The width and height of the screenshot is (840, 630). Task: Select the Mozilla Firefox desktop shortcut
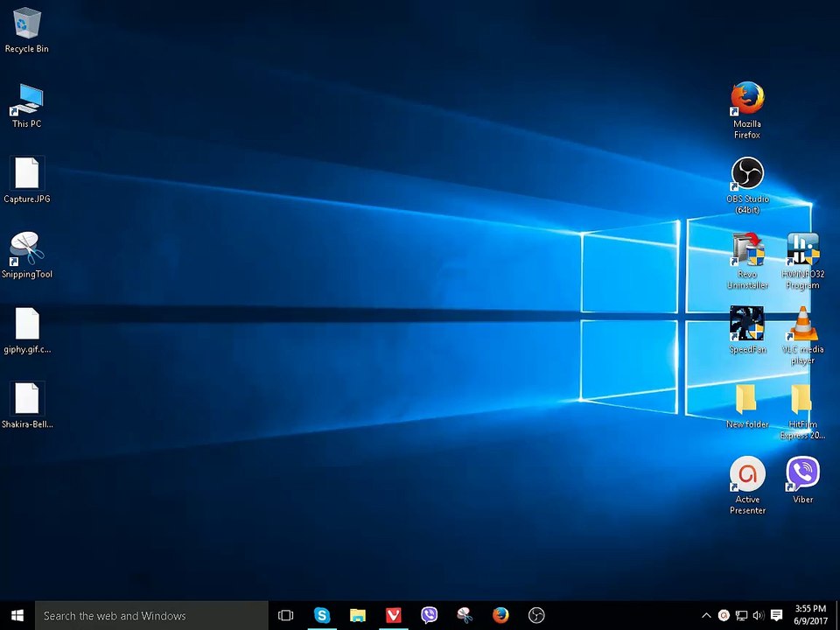(x=747, y=110)
